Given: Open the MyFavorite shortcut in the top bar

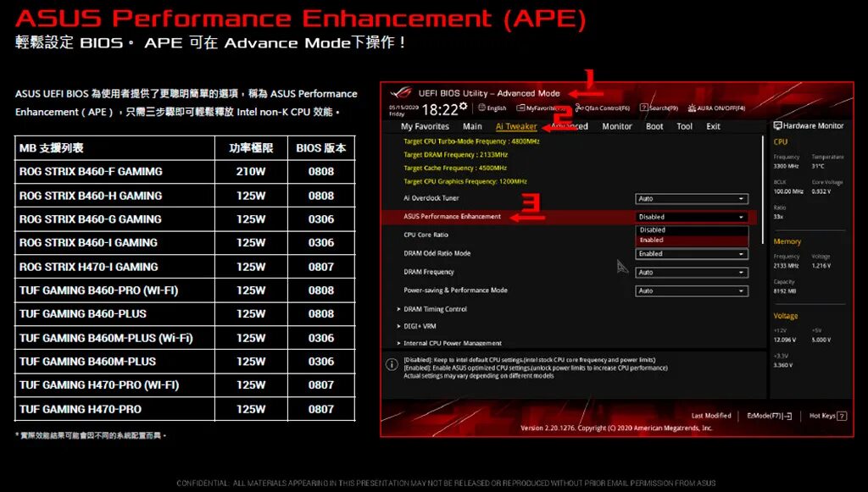Looking at the screenshot, I should [539, 108].
